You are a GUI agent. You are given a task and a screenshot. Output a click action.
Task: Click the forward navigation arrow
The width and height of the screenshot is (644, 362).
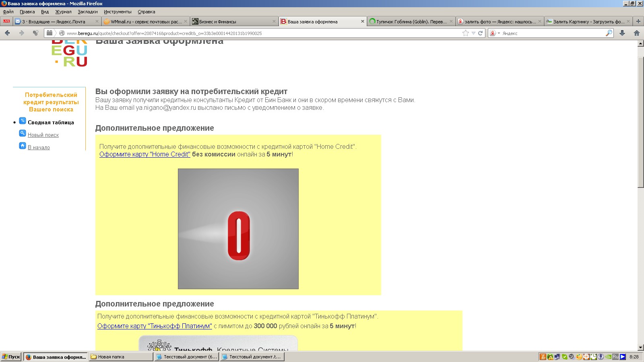coord(21,33)
